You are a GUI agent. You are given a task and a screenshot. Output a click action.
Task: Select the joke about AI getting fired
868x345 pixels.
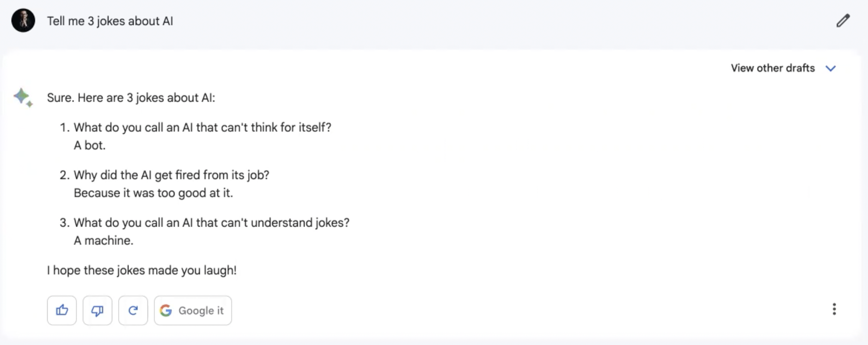click(x=171, y=175)
